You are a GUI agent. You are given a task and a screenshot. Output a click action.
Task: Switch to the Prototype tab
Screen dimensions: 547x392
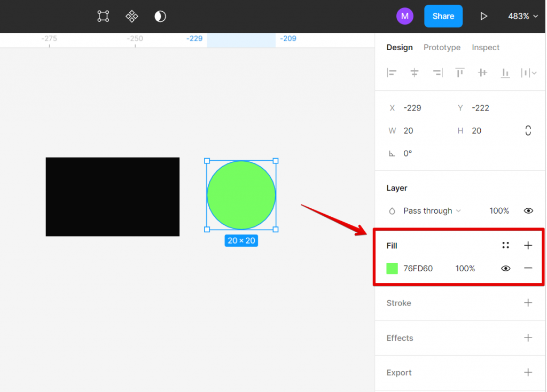pyautogui.click(x=442, y=48)
